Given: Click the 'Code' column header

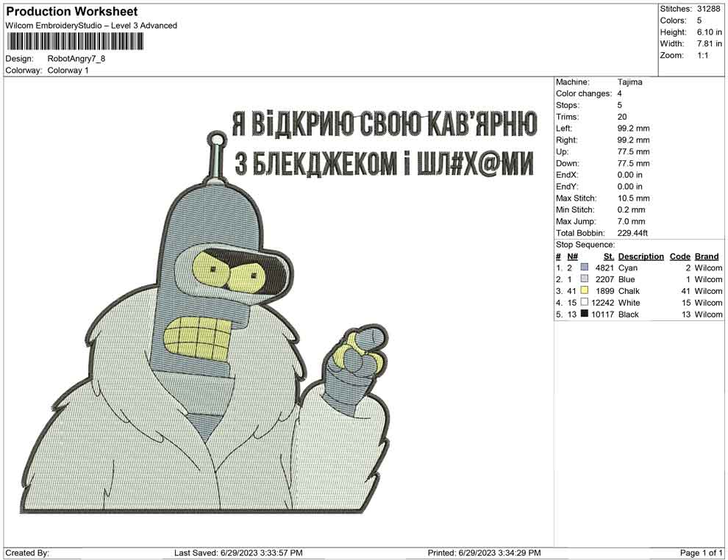Looking at the screenshot, I should (679, 256).
